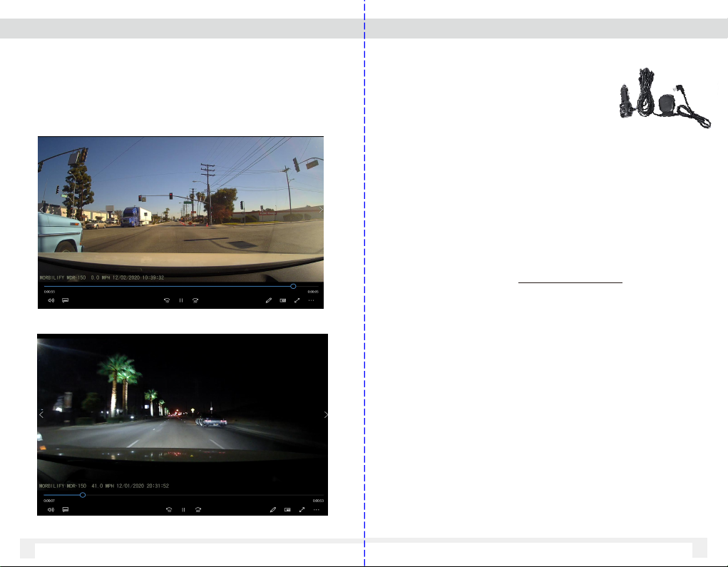
Task: Go to next item arrow on night video
Action: pyautogui.click(x=325, y=414)
